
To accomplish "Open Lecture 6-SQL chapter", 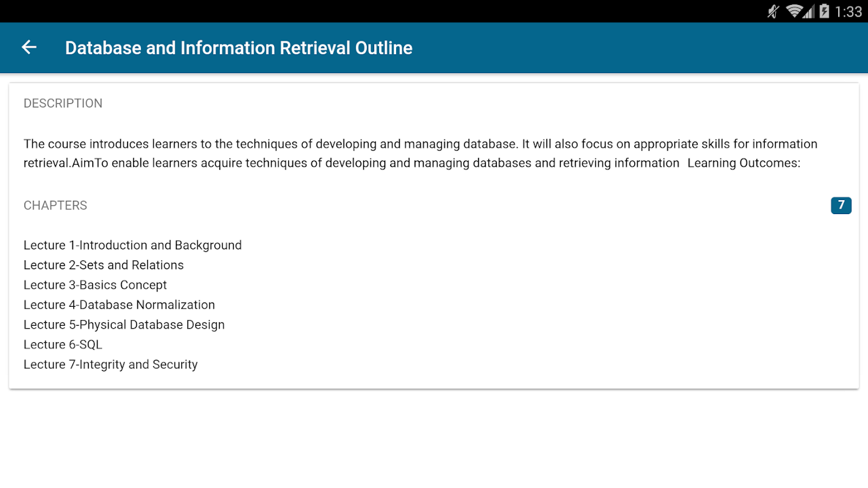I will (x=63, y=345).
